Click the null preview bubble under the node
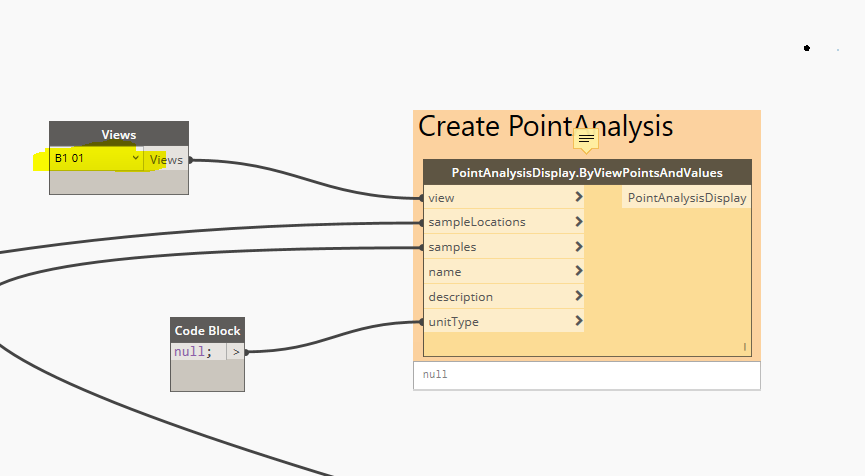This screenshot has width=865, height=476. click(587, 375)
